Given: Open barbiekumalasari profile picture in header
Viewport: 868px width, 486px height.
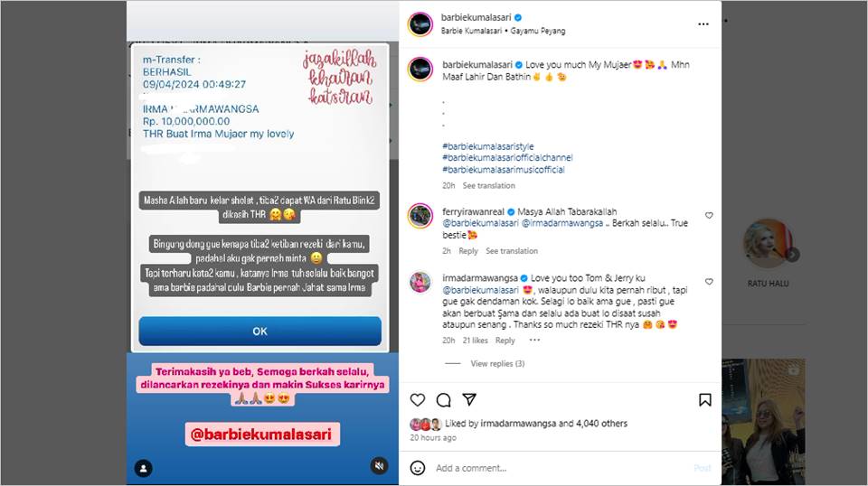Looking at the screenshot, I should coord(420,24).
